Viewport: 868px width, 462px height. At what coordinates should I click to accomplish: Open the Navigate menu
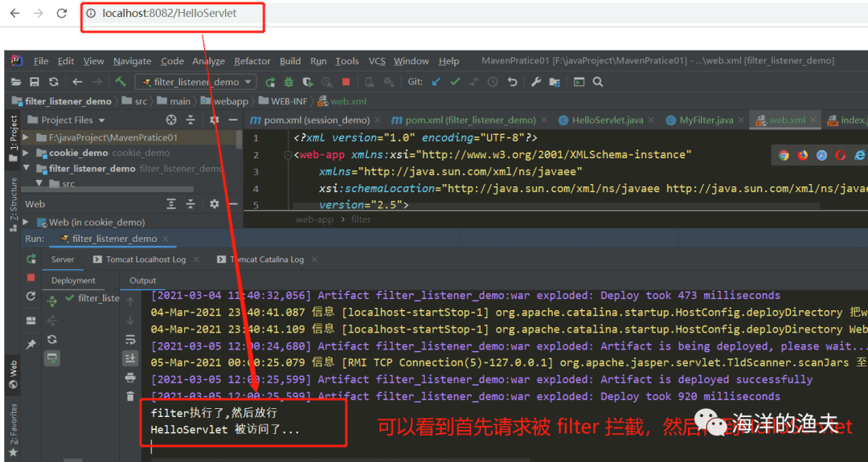point(132,61)
